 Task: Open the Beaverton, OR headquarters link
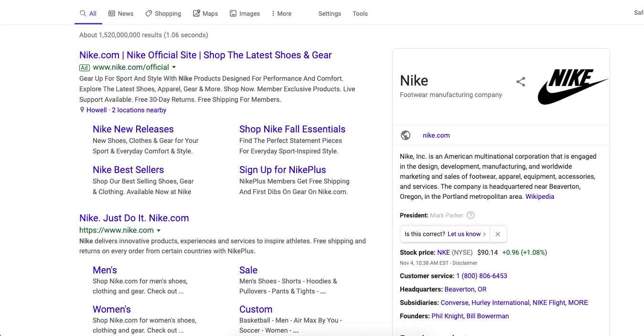tap(465, 289)
